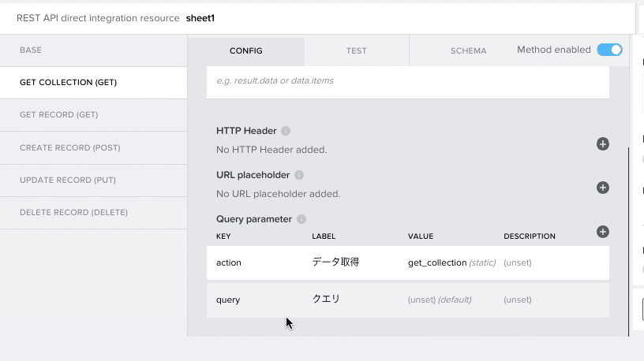Switch to the SCHEMA tab

(x=468, y=51)
